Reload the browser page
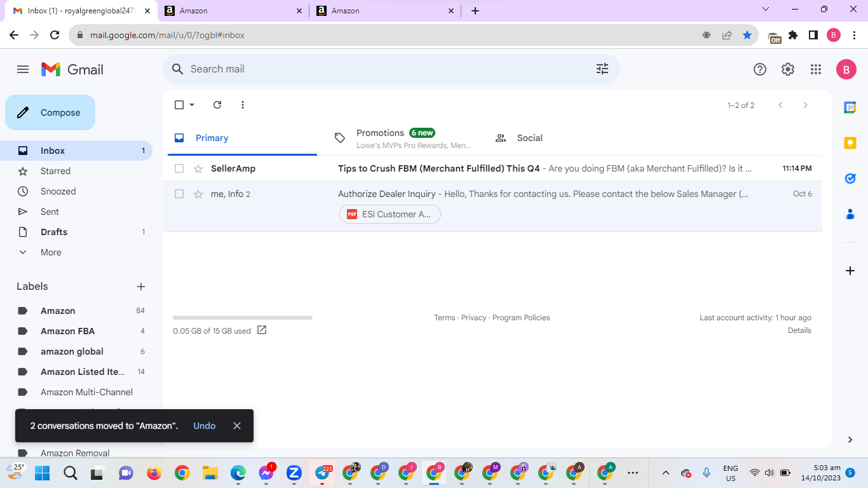The image size is (868, 488). pyautogui.click(x=55, y=36)
